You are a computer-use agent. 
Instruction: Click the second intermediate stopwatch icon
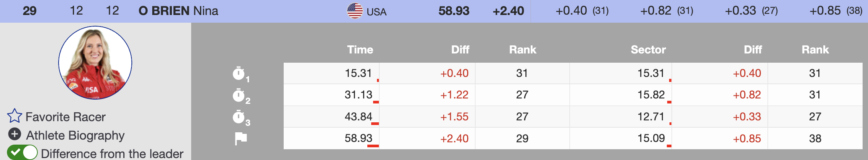pos(239,95)
